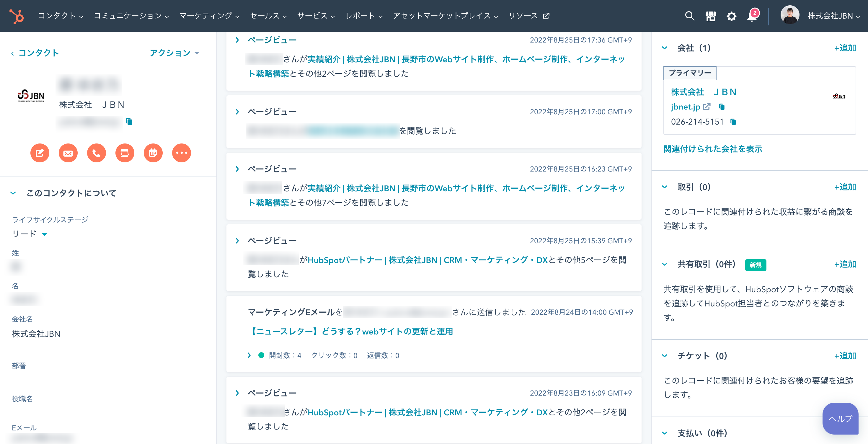Collapse the 支払い (0件) section
The height and width of the screenshot is (444, 868).
click(665, 433)
